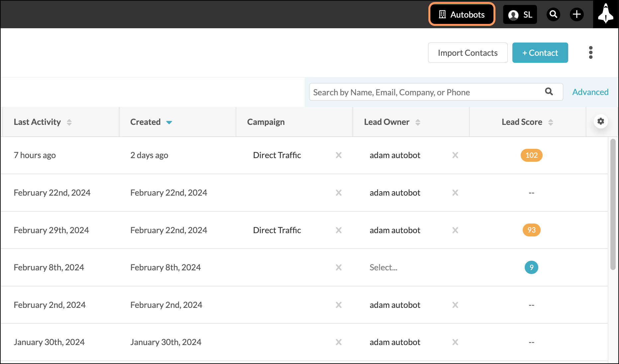Open adam autobot owner in January 30th row
The image size is (619, 364).
click(395, 342)
